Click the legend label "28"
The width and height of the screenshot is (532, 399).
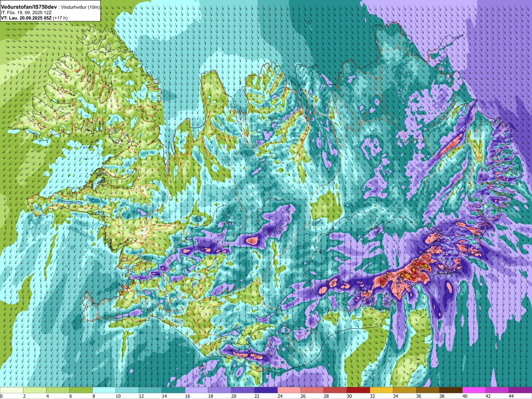click(326, 397)
